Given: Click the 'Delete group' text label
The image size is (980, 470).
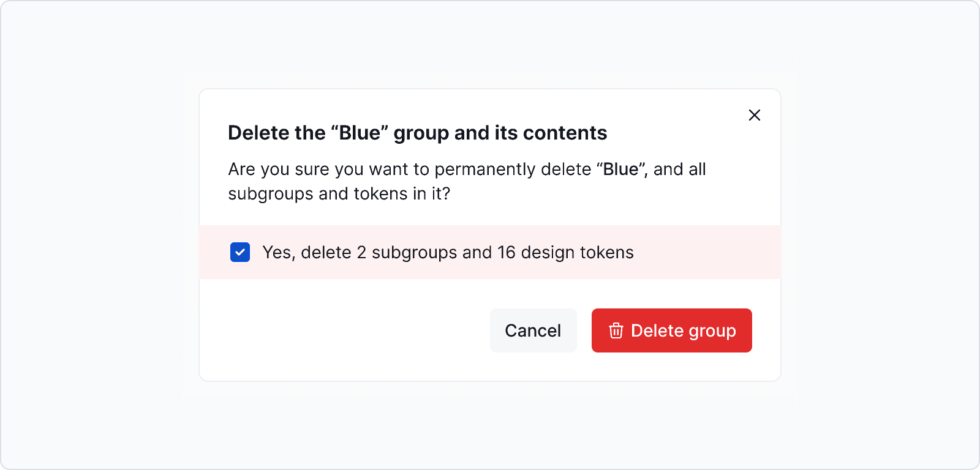Looking at the screenshot, I should click(x=684, y=331).
